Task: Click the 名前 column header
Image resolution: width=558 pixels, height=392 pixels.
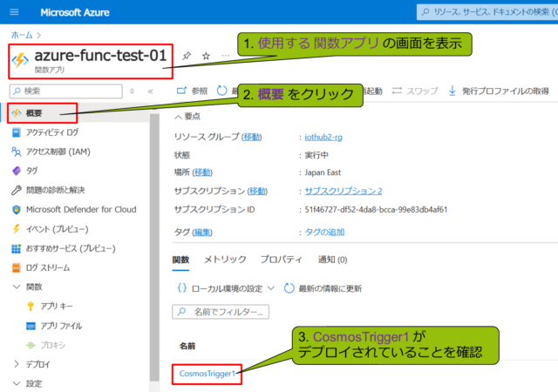Action: tap(187, 346)
